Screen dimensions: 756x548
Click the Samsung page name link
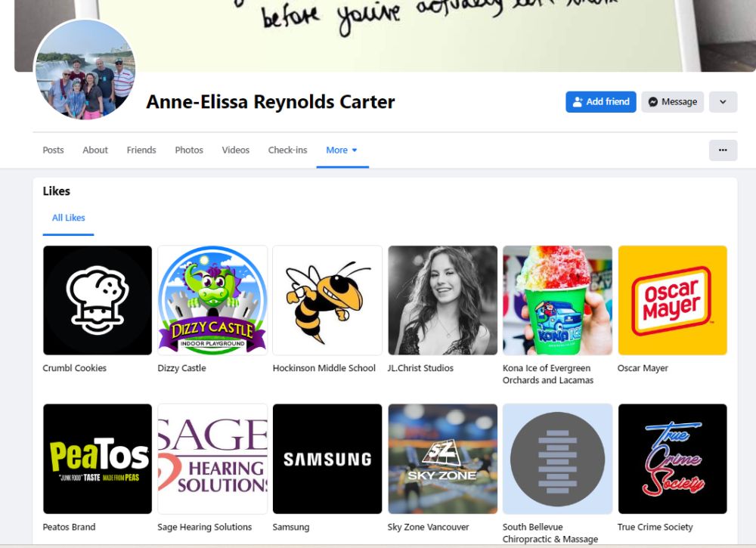click(291, 528)
